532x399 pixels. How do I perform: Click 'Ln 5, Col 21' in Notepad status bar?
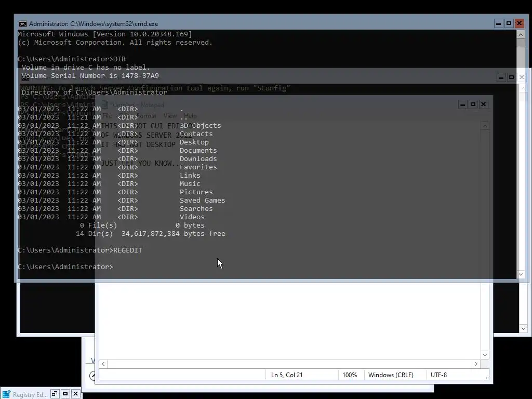287,375
